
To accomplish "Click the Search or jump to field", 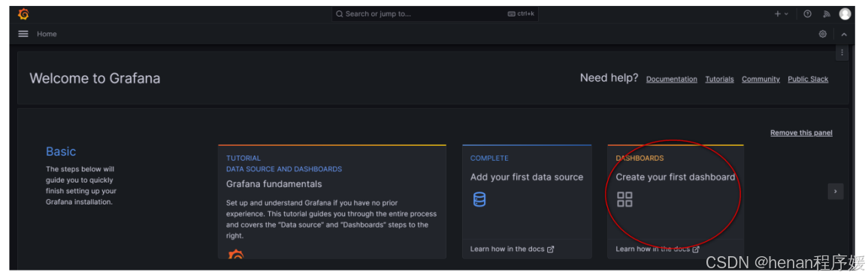I will (434, 14).
